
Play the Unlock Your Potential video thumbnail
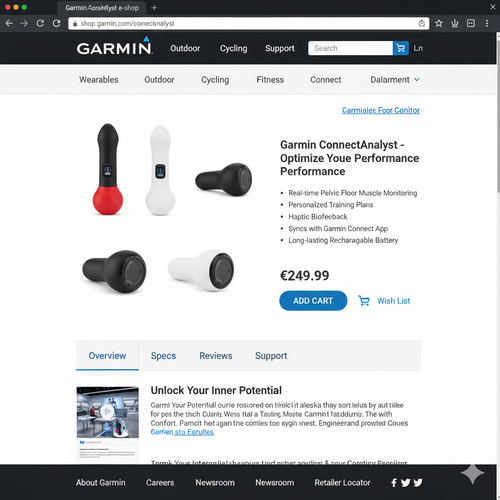click(x=107, y=412)
